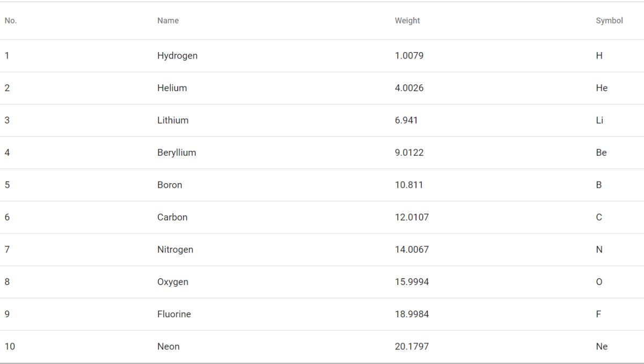Click the Nitrogen row name
This screenshot has height=364, width=644.
(x=175, y=250)
